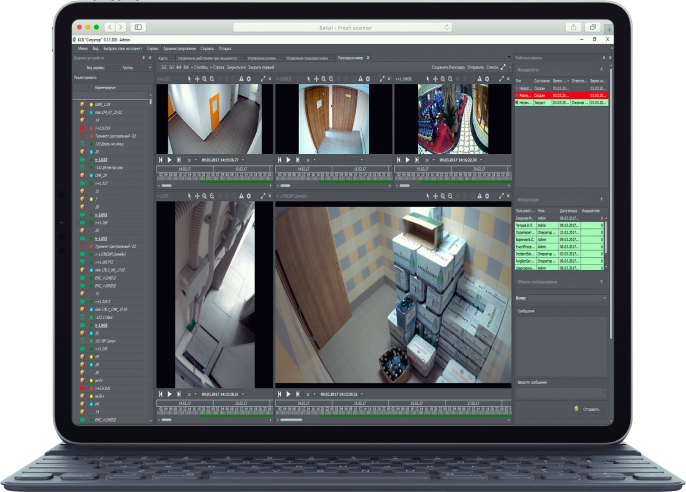
Task: Skip to start in two-wooden-doors camera playback
Action: [x=279, y=160]
